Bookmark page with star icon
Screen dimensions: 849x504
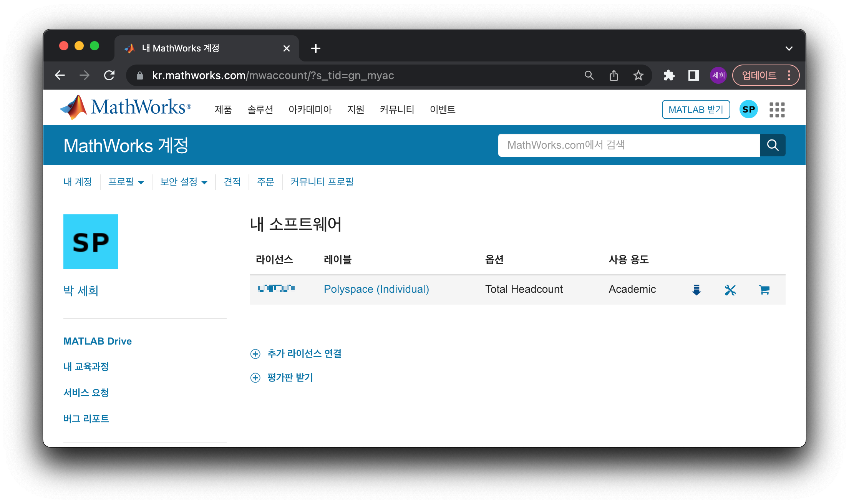coord(638,75)
